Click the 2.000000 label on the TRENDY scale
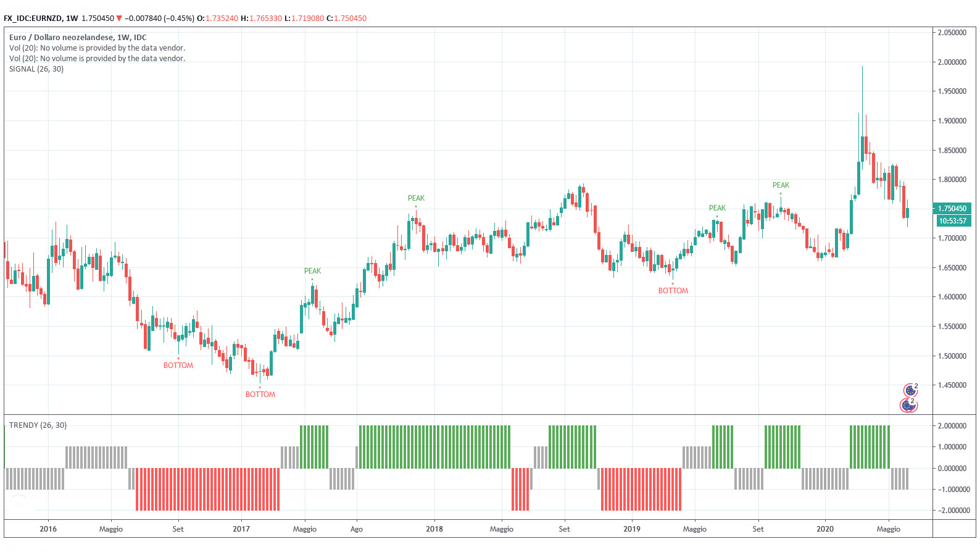980x560 pixels. pos(952,426)
